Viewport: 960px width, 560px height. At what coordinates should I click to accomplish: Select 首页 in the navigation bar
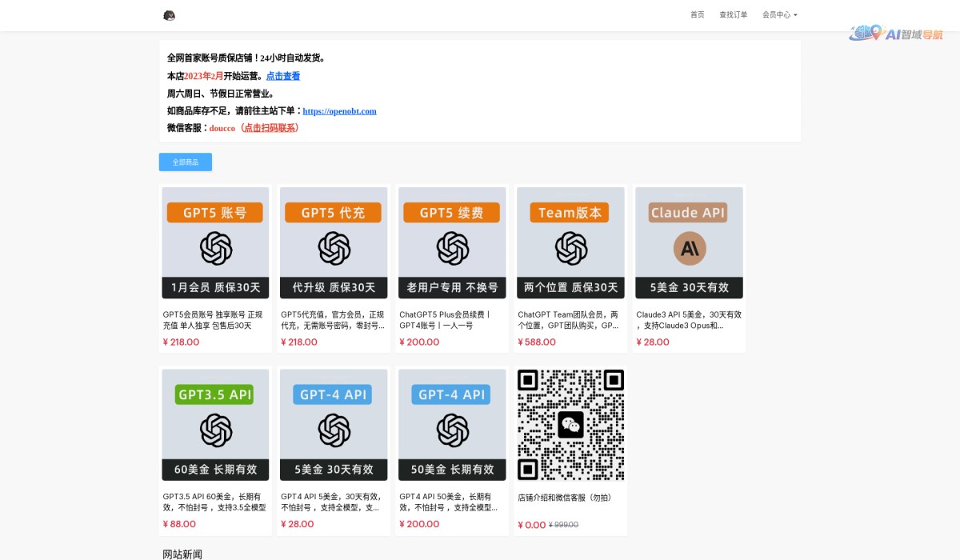697,14
